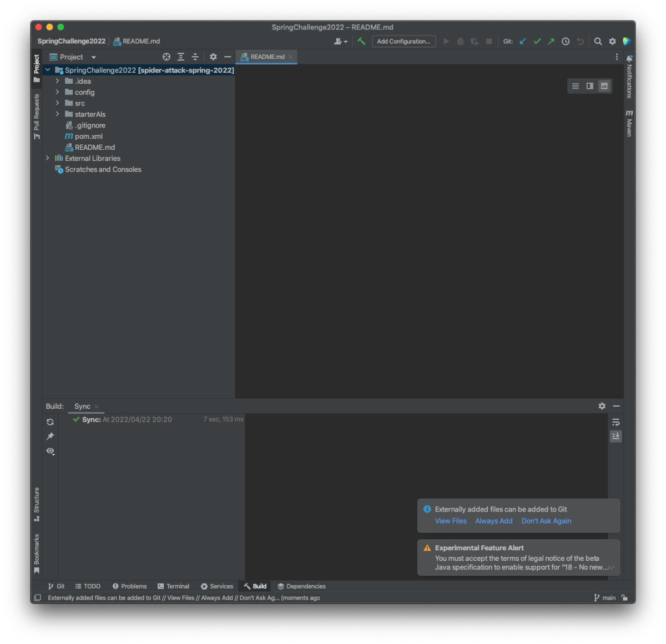Image resolution: width=666 pixels, height=644 pixels.
Task: Open the Search Everywhere magnifier icon
Action: pos(598,41)
